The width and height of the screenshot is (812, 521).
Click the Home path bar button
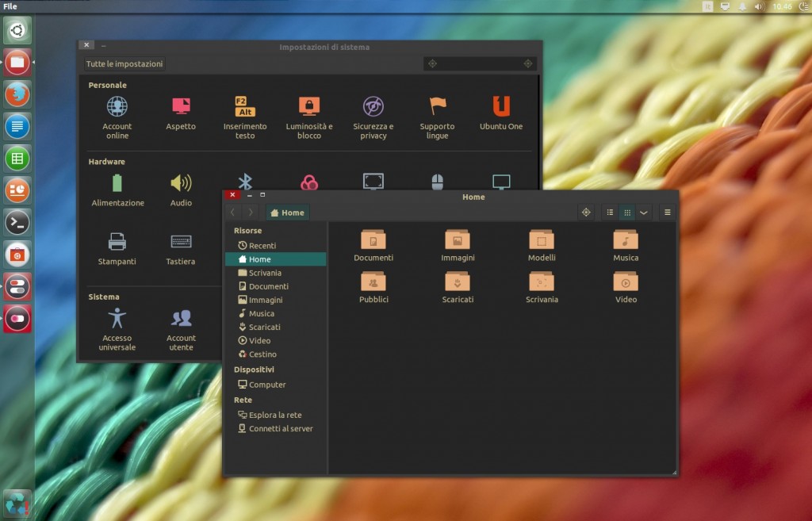(x=287, y=213)
